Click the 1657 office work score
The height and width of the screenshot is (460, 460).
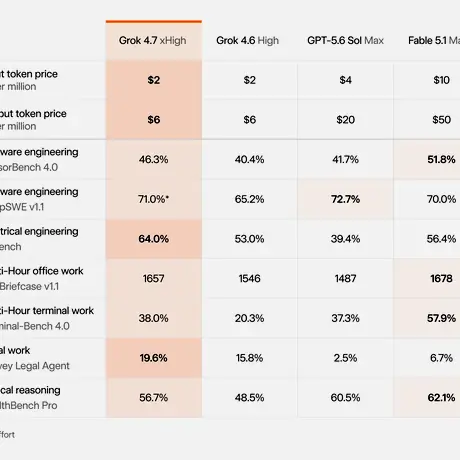tap(154, 278)
